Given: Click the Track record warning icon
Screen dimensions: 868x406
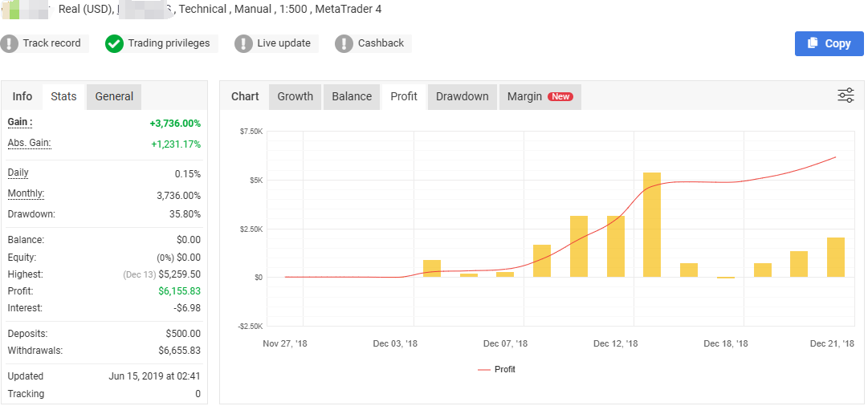Looking at the screenshot, I should (9, 43).
